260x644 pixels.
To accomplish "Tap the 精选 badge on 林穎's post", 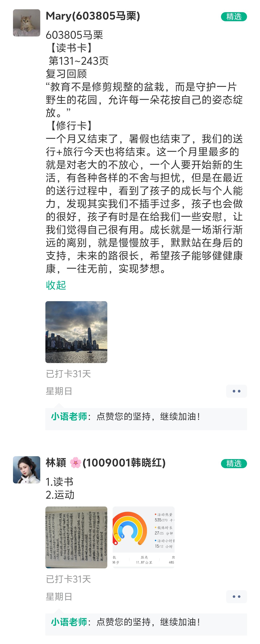I will click(x=233, y=464).
